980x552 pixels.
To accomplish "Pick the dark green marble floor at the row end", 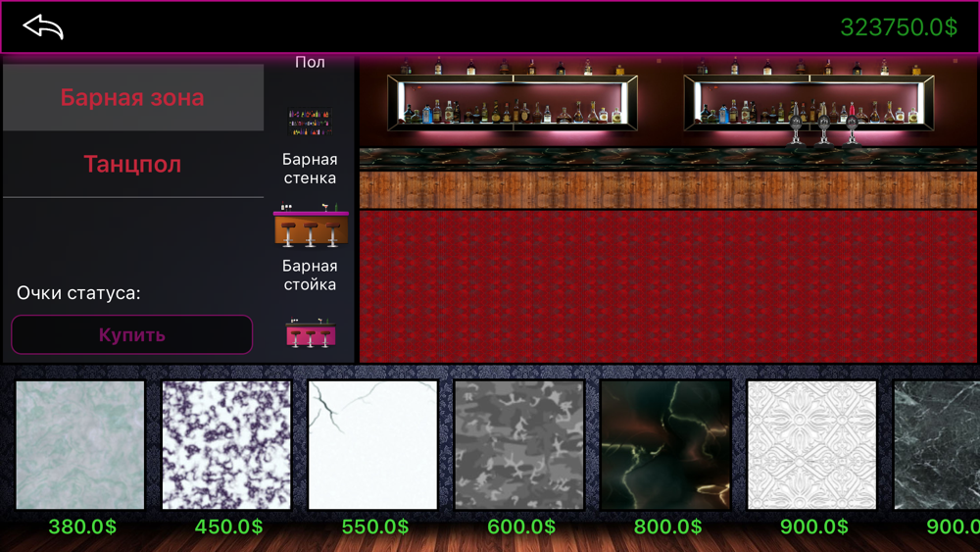I will (x=937, y=445).
